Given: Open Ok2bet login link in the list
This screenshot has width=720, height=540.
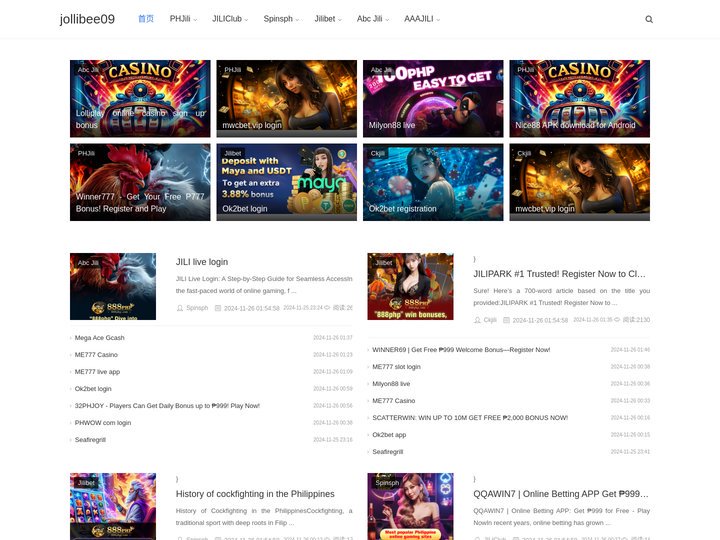Looking at the screenshot, I should [93, 388].
